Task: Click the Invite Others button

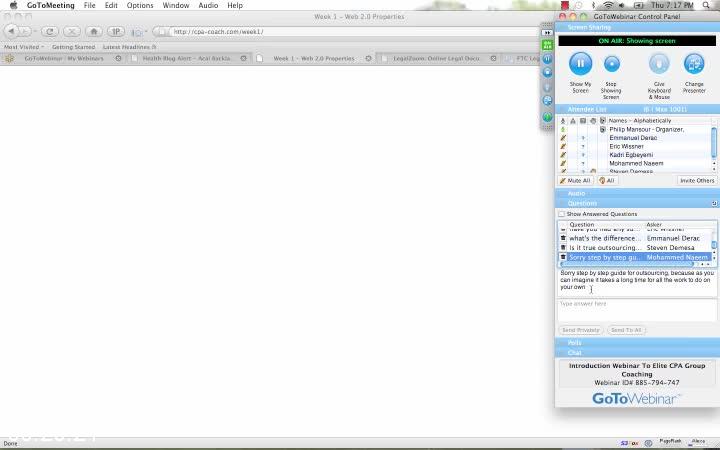Action: (x=697, y=180)
